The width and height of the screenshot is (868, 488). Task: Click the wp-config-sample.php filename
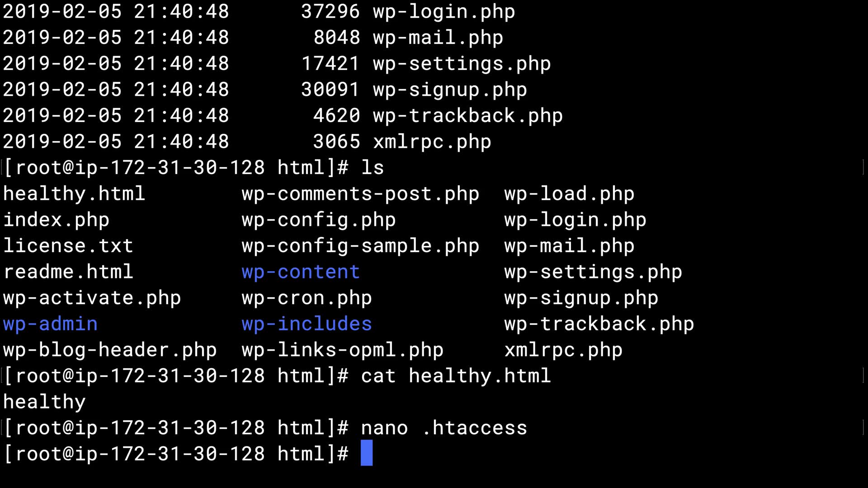360,246
